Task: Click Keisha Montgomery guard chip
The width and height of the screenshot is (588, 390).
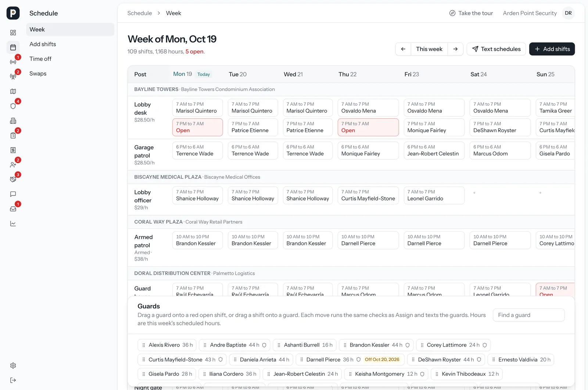Action: tap(386, 374)
